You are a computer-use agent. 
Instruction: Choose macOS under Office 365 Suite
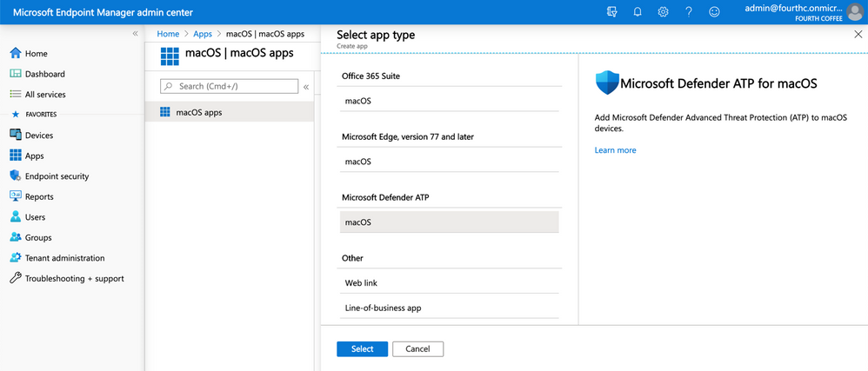(450, 101)
